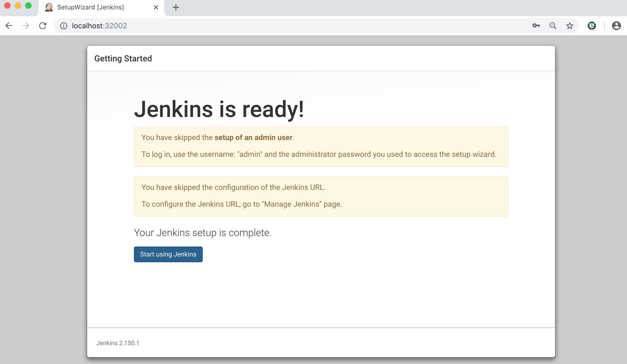Screen dimensions: 627x364
Task: Reload the Jenkins setup page
Action: tap(43, 25)
